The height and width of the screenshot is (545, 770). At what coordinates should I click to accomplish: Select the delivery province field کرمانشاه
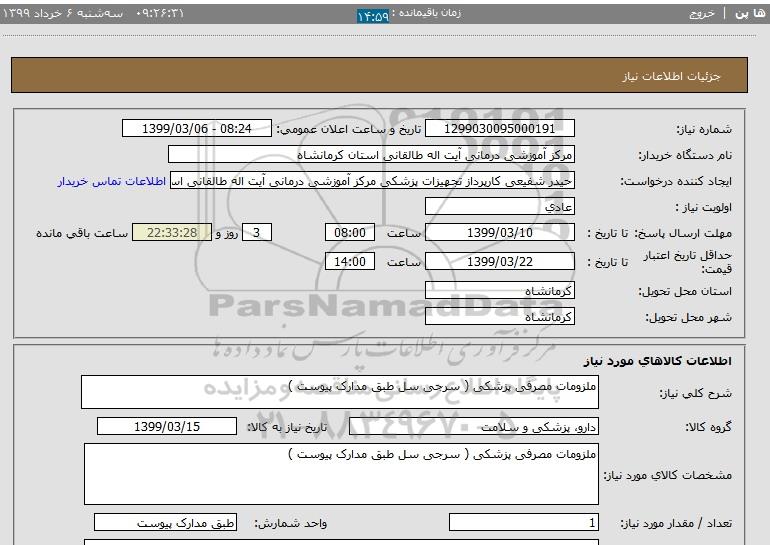point(499,291)
